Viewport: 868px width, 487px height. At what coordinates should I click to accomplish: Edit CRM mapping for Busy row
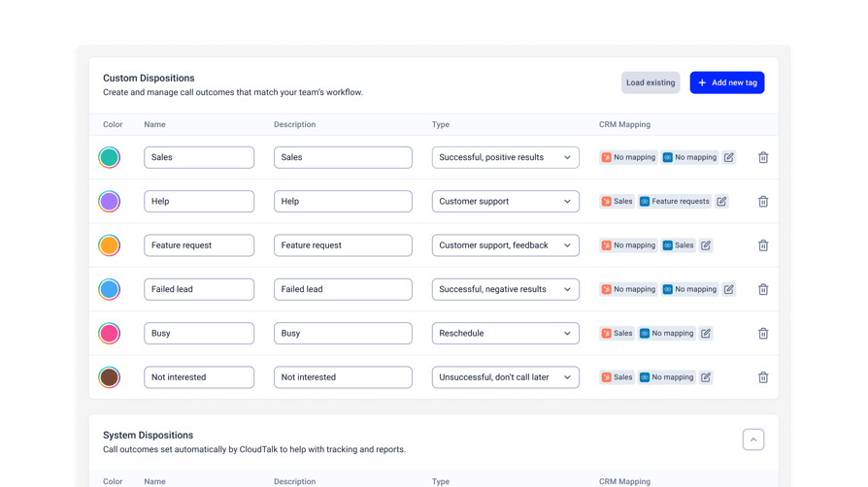(x=706, y=333)
